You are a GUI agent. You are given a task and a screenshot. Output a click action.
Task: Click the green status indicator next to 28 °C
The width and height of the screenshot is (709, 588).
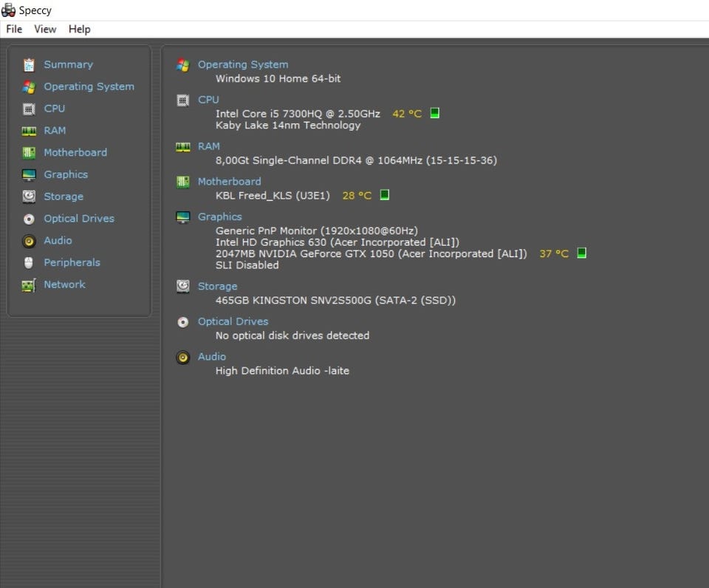click(384, 195)
